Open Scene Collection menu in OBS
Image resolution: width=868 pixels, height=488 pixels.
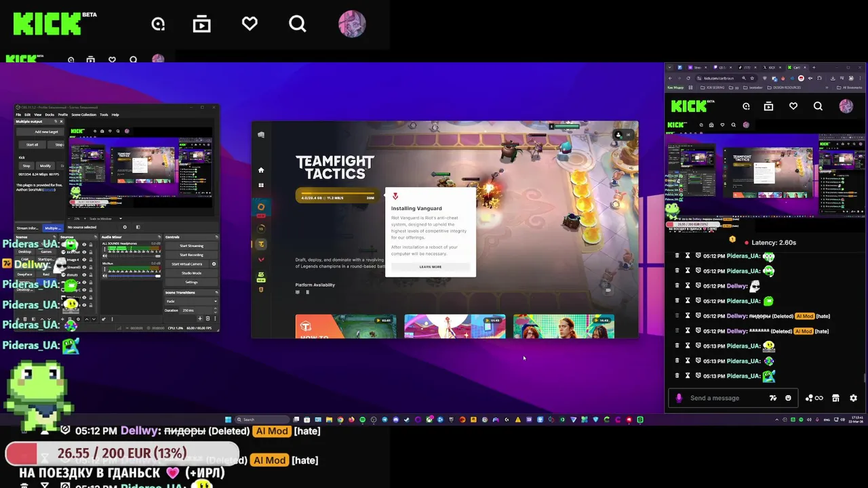pos(84,115)
